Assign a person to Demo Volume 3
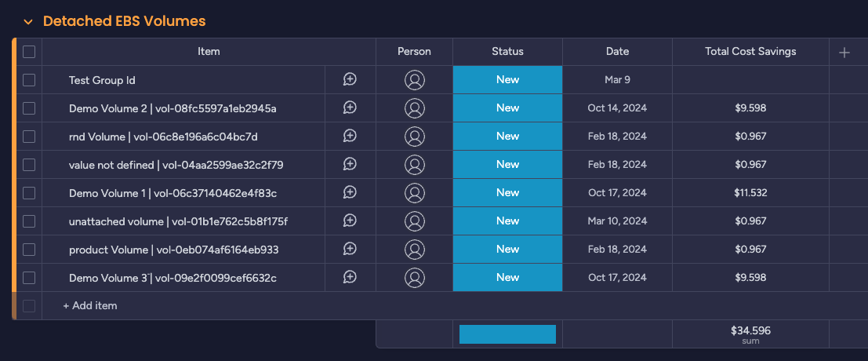 coord(415,278)
